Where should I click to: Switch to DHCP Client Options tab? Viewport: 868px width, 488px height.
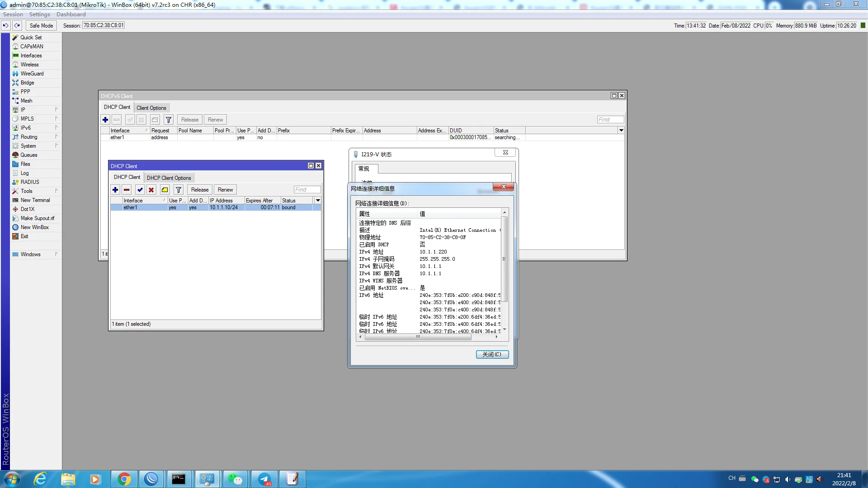point(169,178)
